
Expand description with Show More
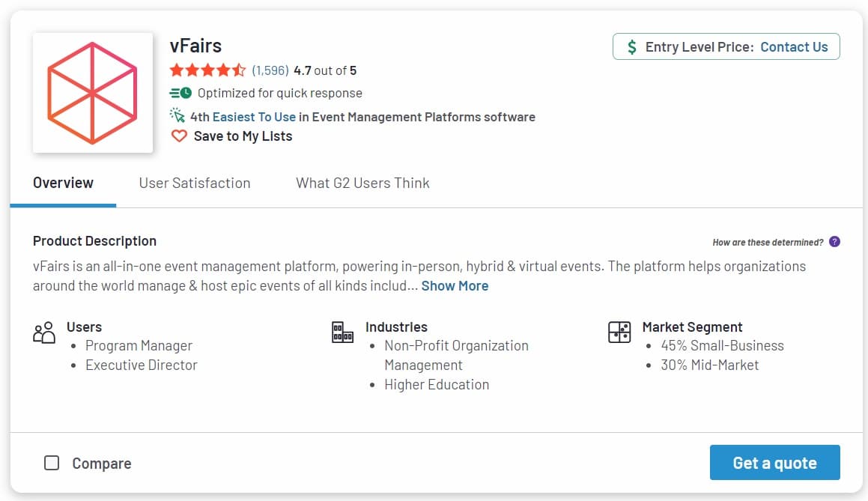pos(455,285)
